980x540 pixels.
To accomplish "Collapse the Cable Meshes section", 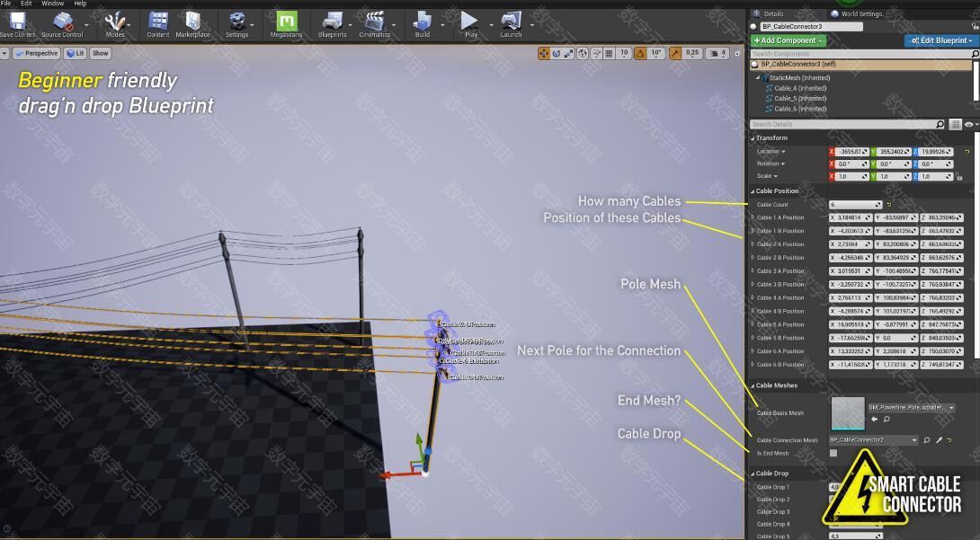I will point(753,385).
